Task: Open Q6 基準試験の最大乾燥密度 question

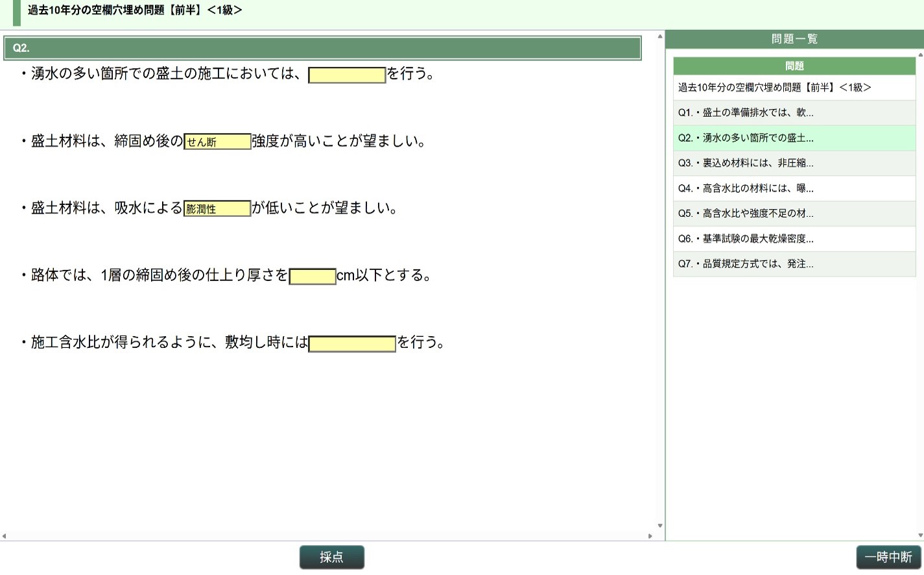Action: (x=794, y=239)
